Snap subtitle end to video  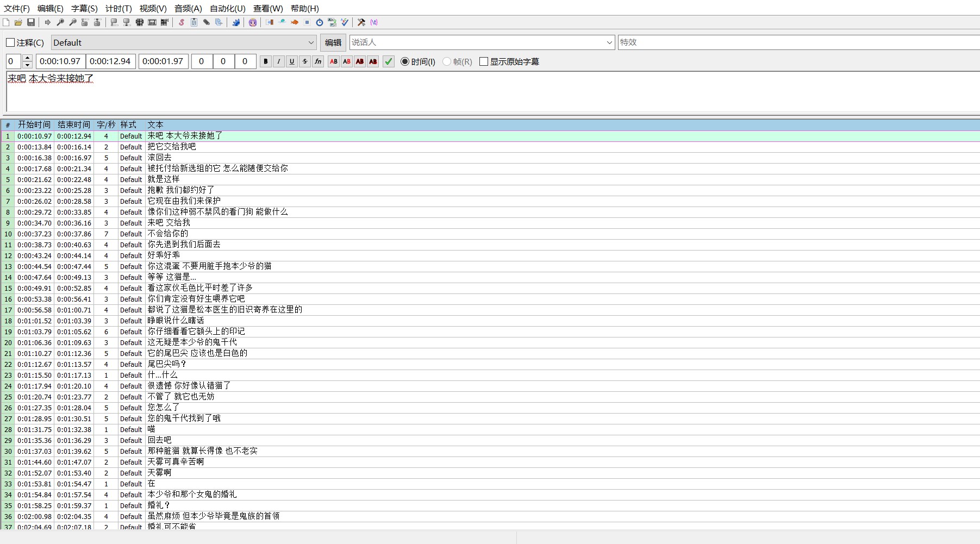coord(127,22)
